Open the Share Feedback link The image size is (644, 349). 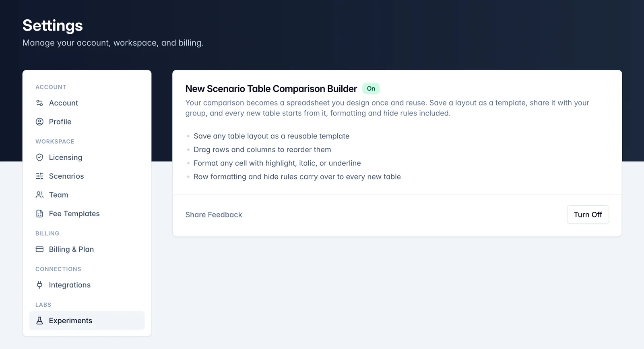pos(214,215)
